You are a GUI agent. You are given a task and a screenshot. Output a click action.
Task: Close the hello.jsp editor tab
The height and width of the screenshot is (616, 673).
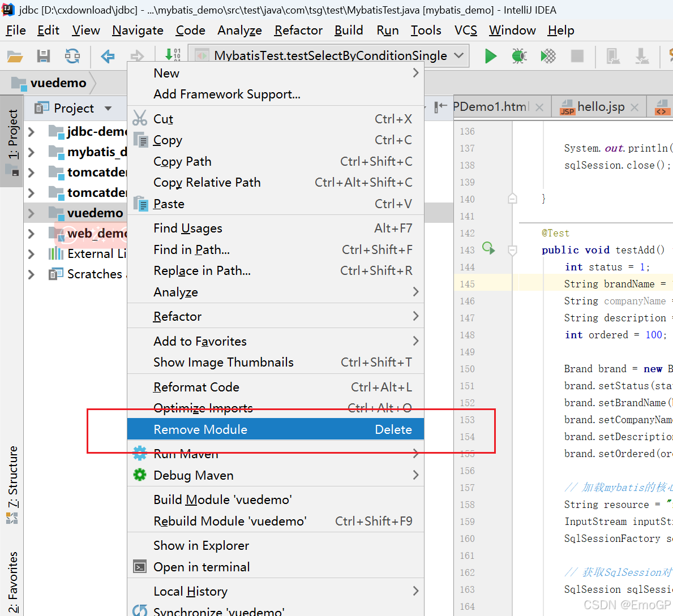point(635,107)
